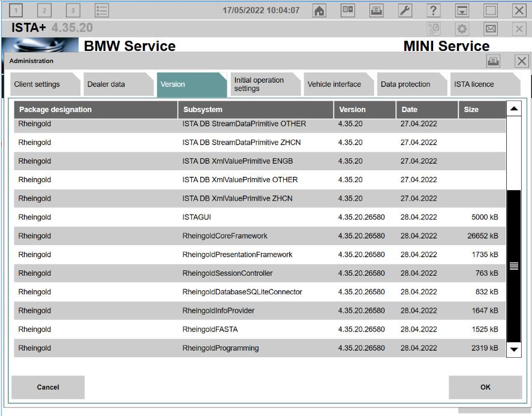Click the MINI Service heading
This screenshot has width=532, height=416.
tap(446, 46)
